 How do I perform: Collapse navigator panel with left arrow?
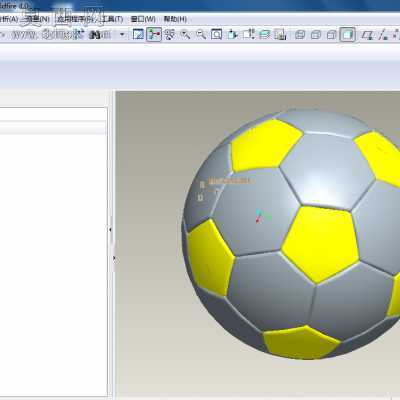[110, 230]
